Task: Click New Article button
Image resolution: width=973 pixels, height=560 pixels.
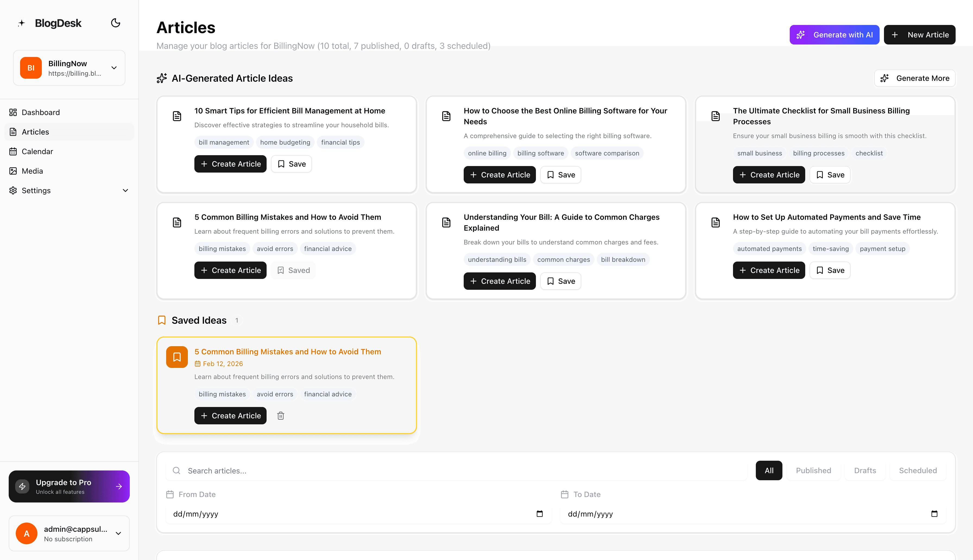Action: pyautogui.click(x=920, y=34)
